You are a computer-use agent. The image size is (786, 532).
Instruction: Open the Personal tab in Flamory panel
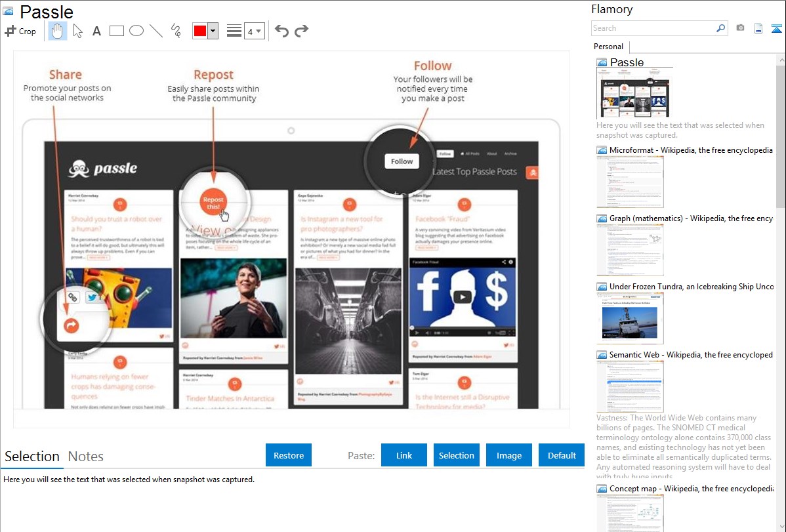pyautogui.click(x=609, y=46)
